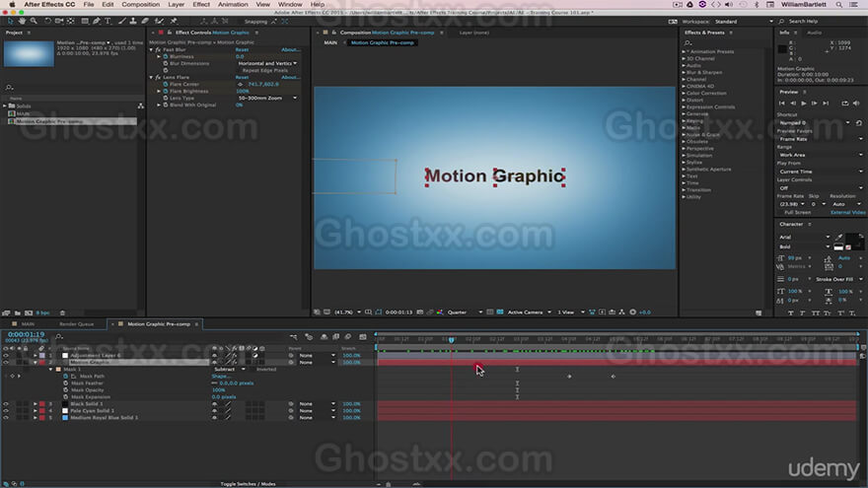This screenshot has width=868, height=488.
Task: Select the Zoom magnifier tool
Action: click(x=34, y=21)
